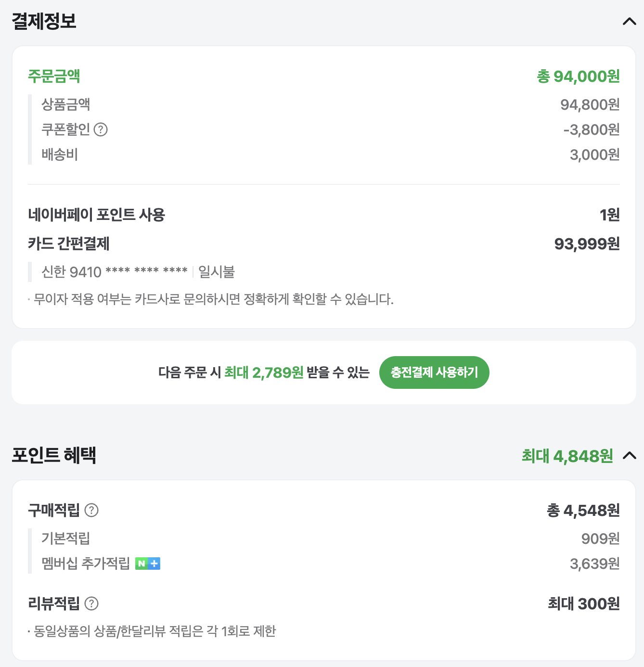Select the 결제정보 section heading
The width and height of the screenshot is (644, 667).
44,21
